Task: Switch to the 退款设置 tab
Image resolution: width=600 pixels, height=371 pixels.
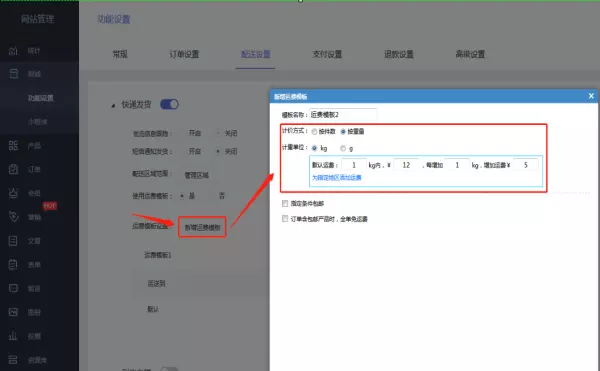Action: coord(399,54)
